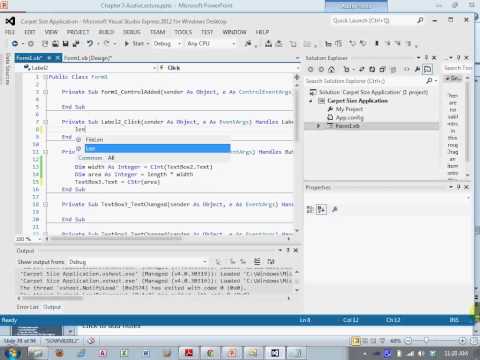The height and width of the screenshot is (360, 480).
Task: Open the Show output from dropdown
Action: [x=138, y=262]
